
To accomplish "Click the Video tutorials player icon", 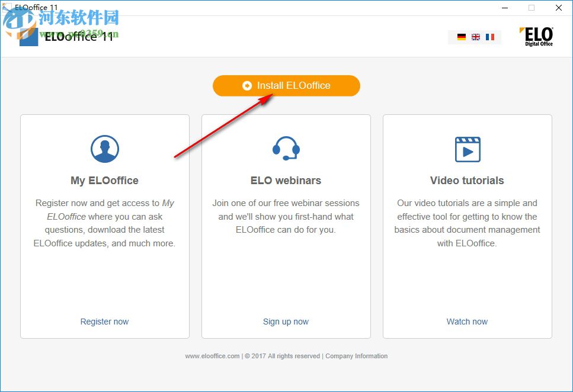I will pos(467,149).
